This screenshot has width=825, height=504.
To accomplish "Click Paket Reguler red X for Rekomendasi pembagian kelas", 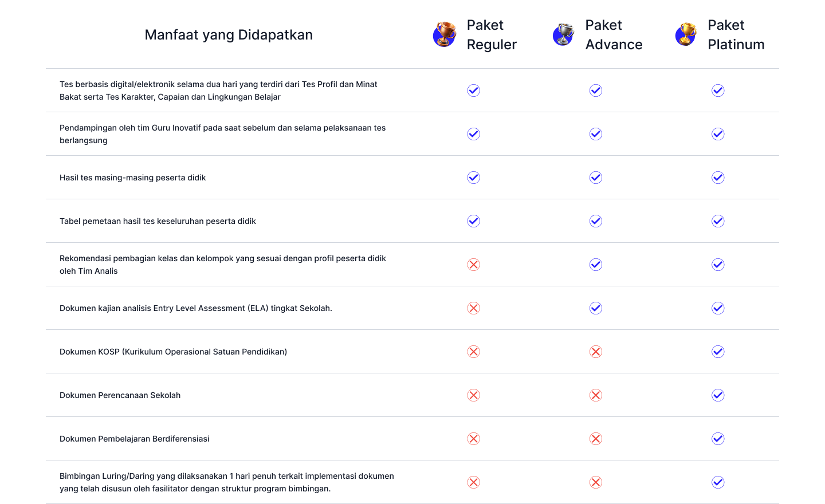I will [473, 265].
